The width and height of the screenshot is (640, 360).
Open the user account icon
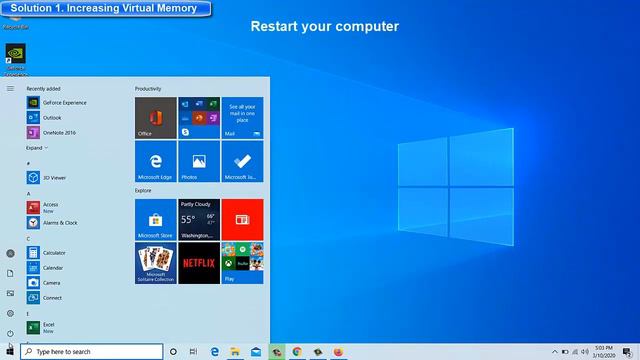coord(11,253)
